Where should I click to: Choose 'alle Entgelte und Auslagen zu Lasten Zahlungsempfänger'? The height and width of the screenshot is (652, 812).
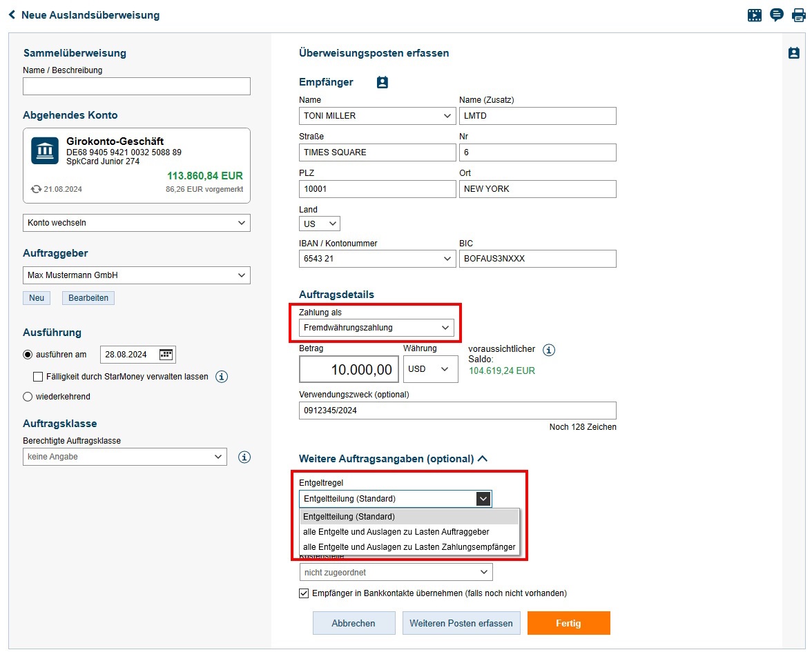coord(409,547)
